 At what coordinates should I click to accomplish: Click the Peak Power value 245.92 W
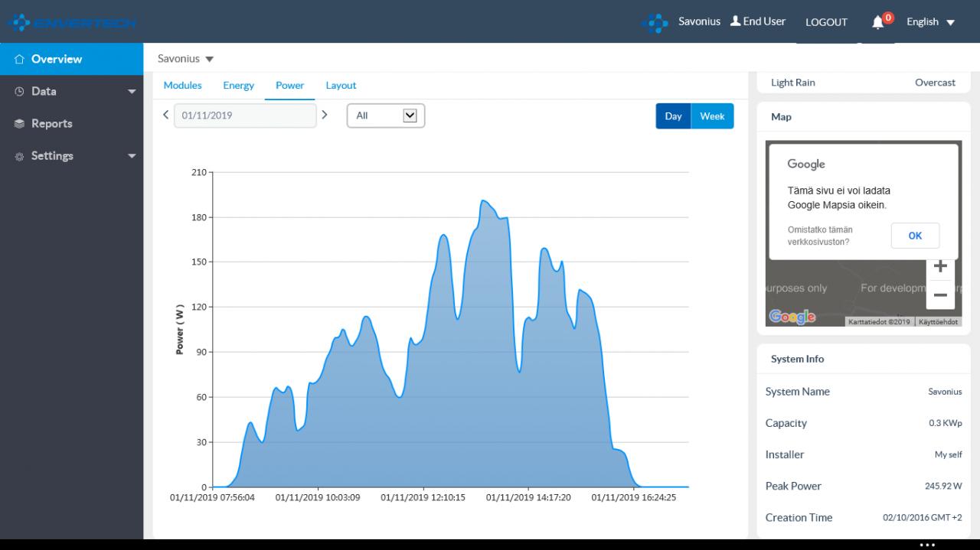tap(943, 486)
